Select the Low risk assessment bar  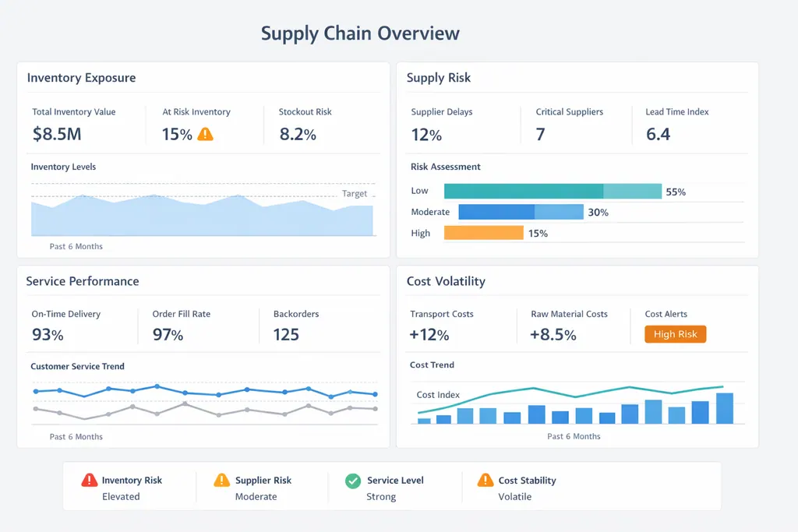[x=552, y=192]
